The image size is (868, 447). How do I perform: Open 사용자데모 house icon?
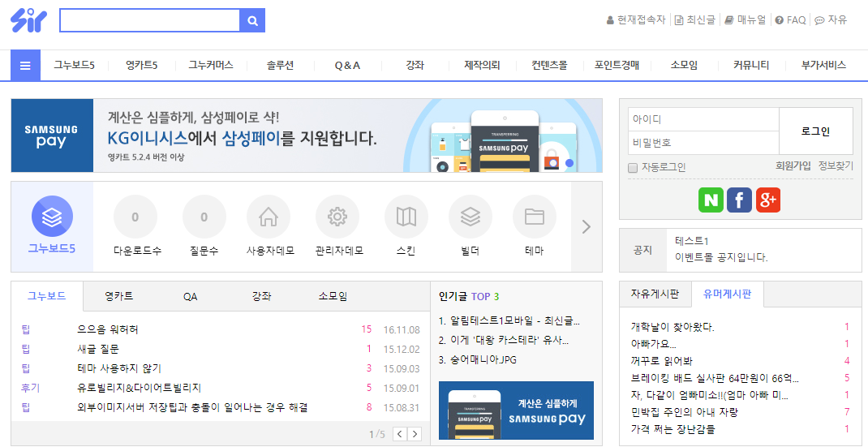tap(269, 217)
